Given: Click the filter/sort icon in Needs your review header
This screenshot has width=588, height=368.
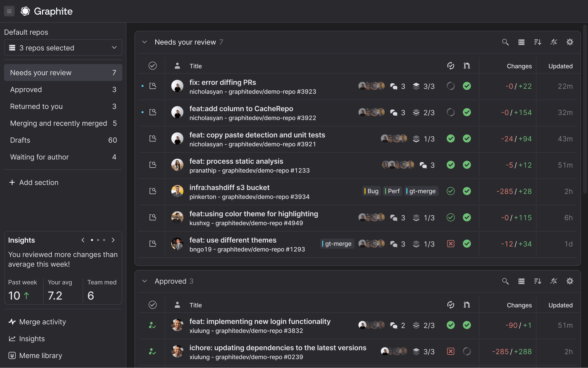Looking at the screenshot, I should (x=537, y=41).
